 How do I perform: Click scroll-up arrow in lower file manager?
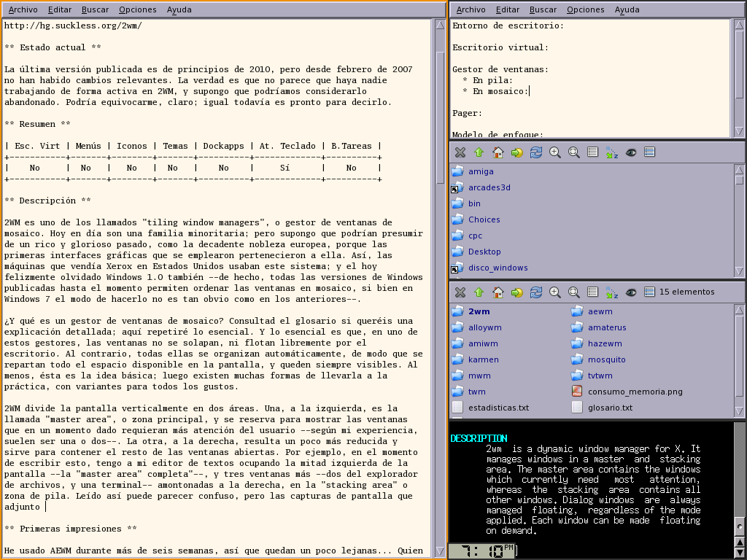[x=740, y=310]
